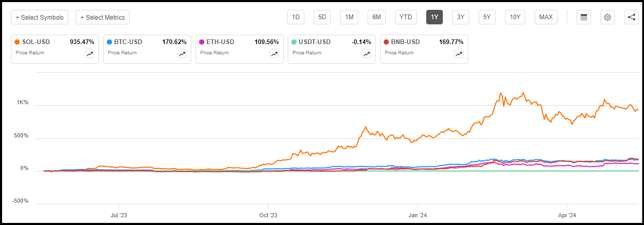644x225 pixels.
Task: Expand the Select Metrics dropdown
Action: pos(103,17)
